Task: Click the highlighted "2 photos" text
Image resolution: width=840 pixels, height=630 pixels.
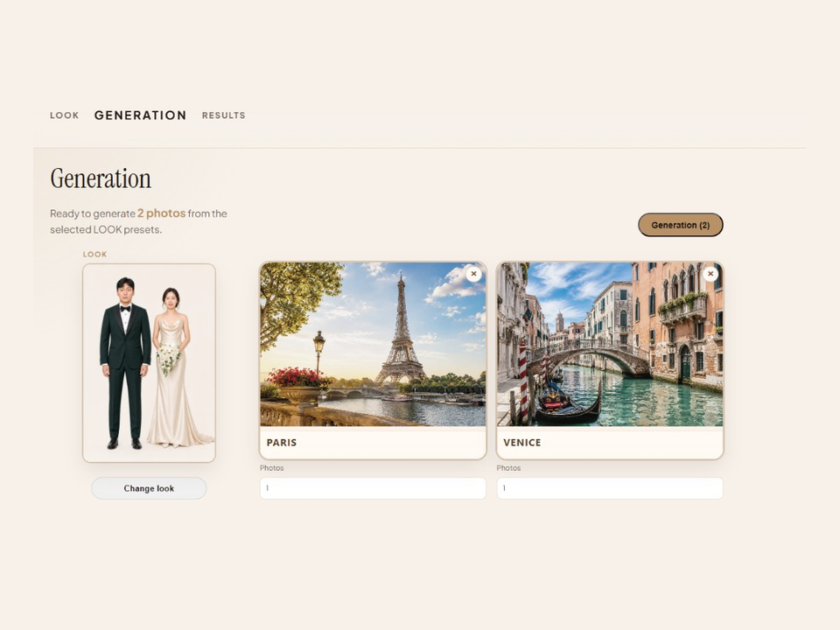Action: (x=161, y=213)
